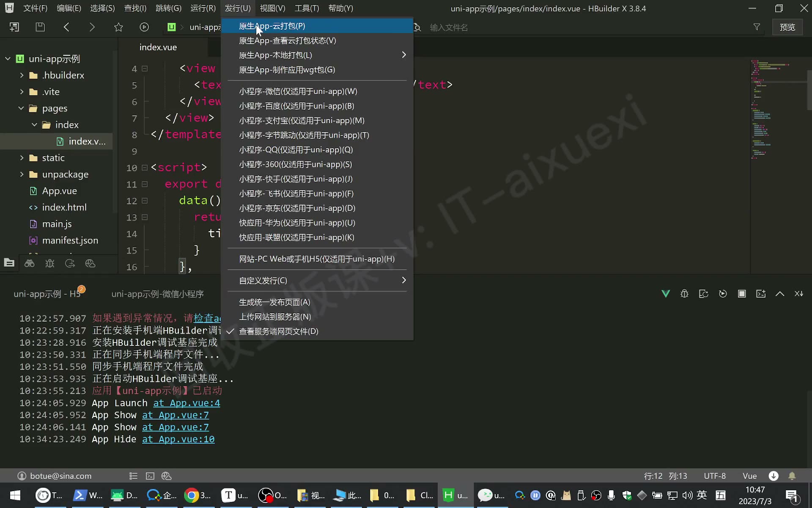Click the bookmark star icon
812x508 pixels.
coord(118,27)
